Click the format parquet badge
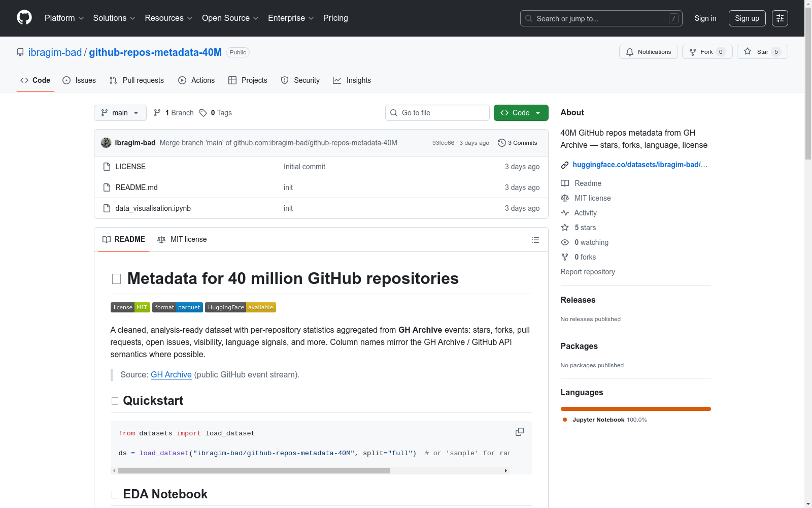This screenshot has height=508, width=812. click(178, 307)
